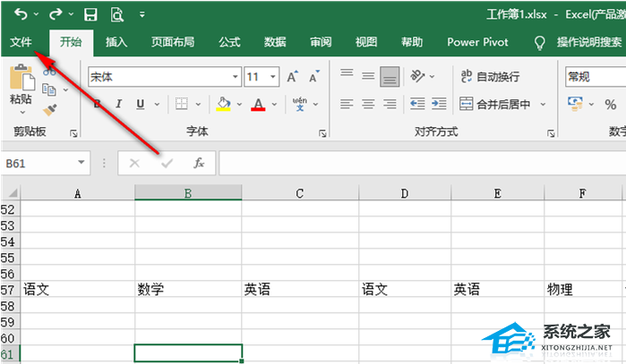Viewport: 626px width, 364px height.
Task: Increase font size with the larger A icon
Action: (293, 76)
